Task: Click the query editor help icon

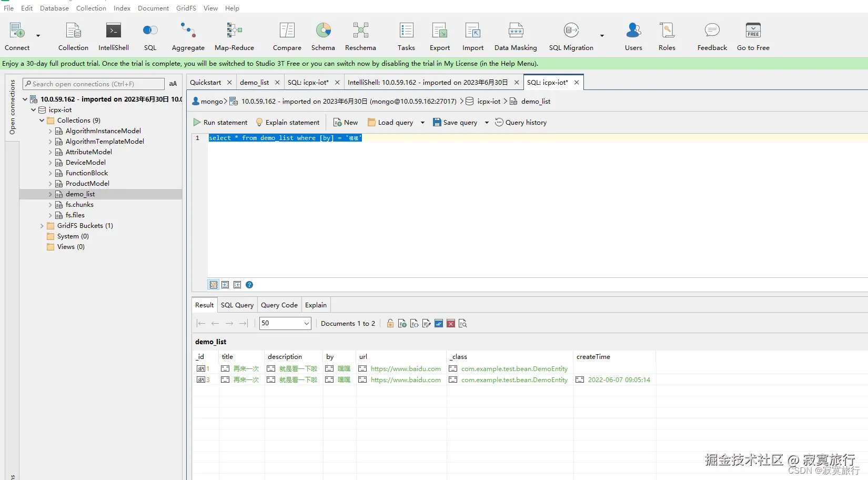Action: tap(249, 285)
